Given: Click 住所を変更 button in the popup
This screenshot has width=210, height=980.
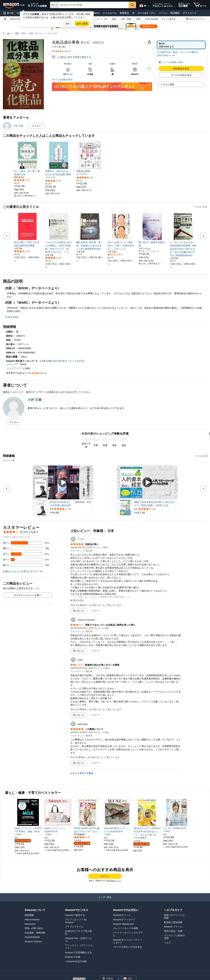Looking at the screenshot, I should pyautogui.click(x=82, y=24).
